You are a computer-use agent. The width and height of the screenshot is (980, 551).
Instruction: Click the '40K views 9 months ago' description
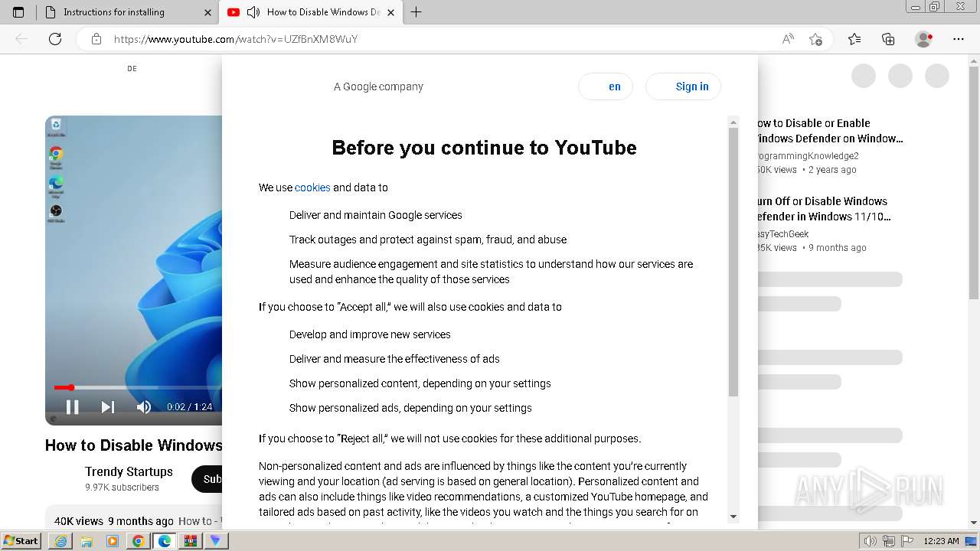pos(114,521)
